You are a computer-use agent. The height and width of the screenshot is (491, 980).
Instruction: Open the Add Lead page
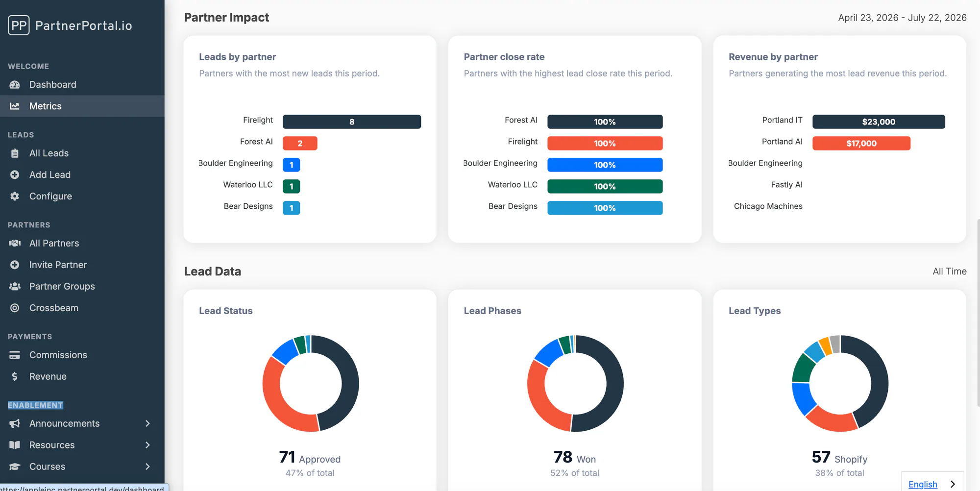82,175
